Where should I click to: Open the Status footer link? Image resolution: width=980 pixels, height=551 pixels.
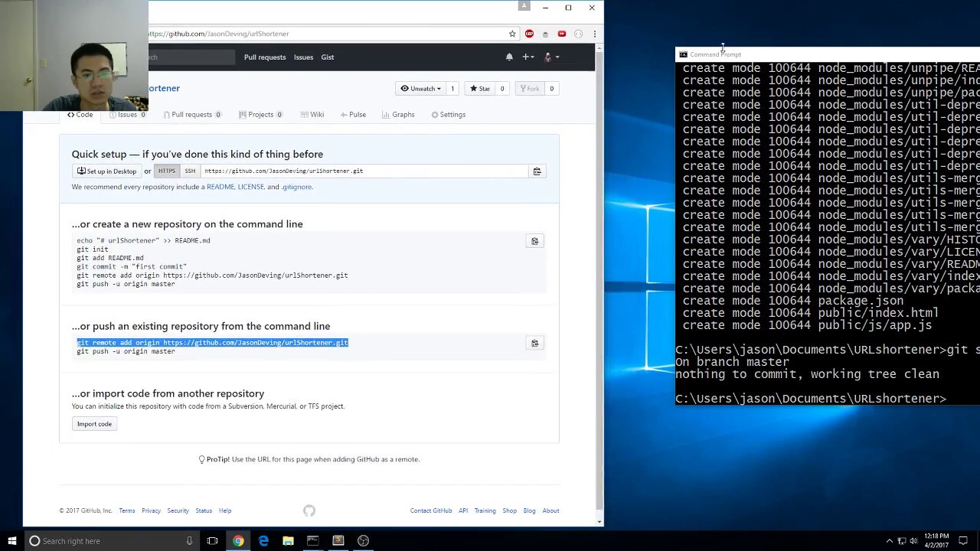pos(204,510)
